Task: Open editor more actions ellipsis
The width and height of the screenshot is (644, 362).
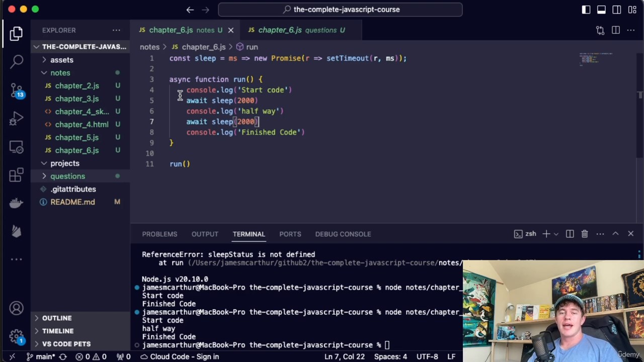Action: (631, 30)
